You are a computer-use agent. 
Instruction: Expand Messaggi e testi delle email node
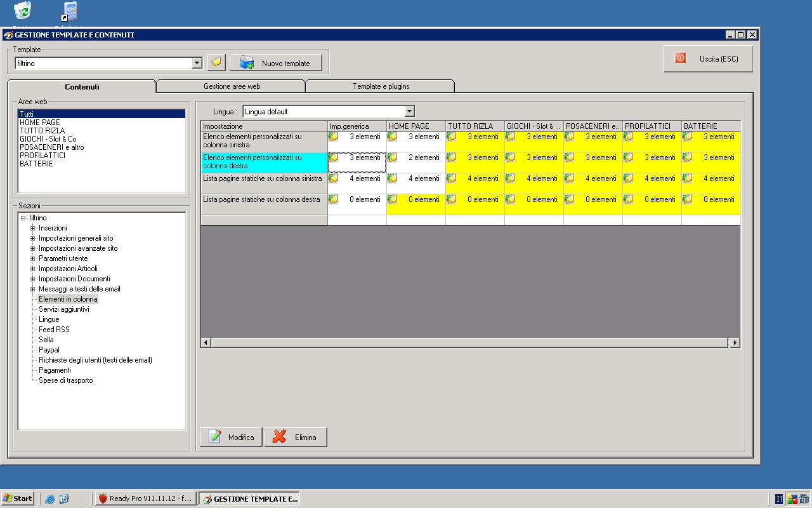click(33, 289)
